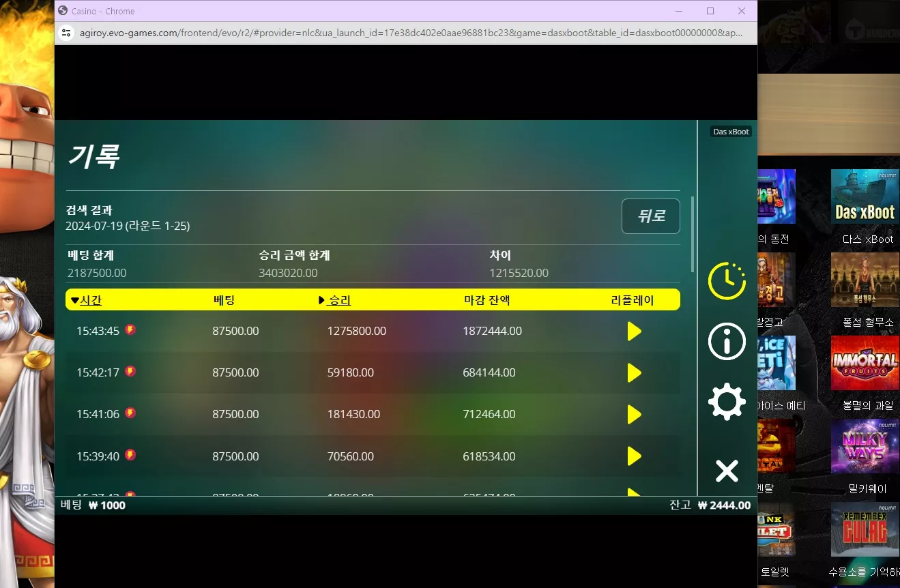View site information icon in Chrome address bar
The width and height of the screenshot is (900, 588).
(66, 33)
